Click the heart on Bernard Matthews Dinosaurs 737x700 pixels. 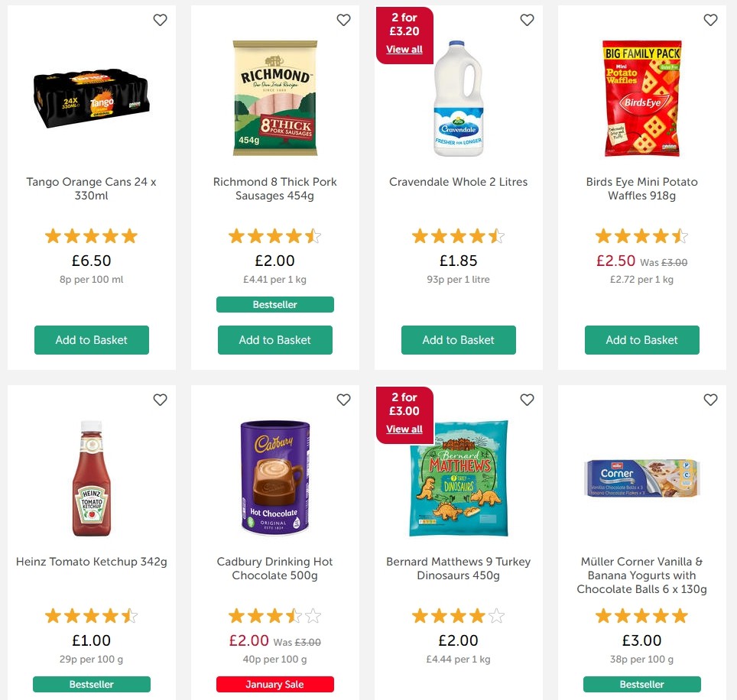coord(527,400)
